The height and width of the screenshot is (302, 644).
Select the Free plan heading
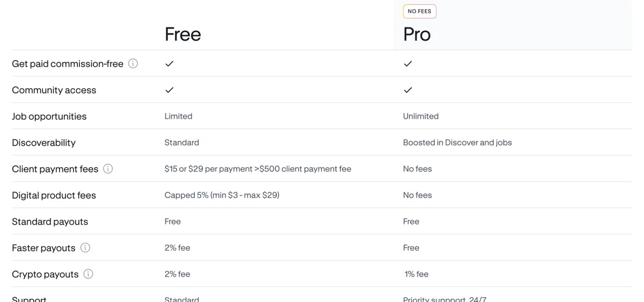coord(183,34)
